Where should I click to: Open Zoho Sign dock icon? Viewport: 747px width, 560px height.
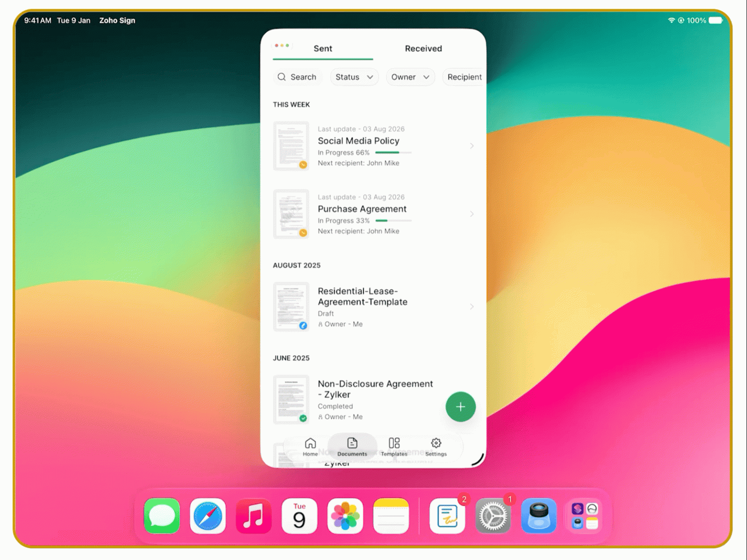[x=447, y=516]
